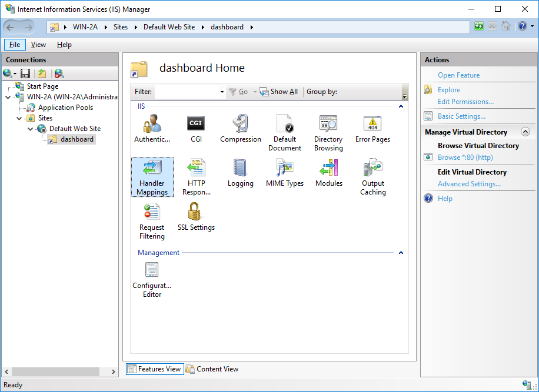Collapse the Default Web Site tree node

tap(31, 129)
